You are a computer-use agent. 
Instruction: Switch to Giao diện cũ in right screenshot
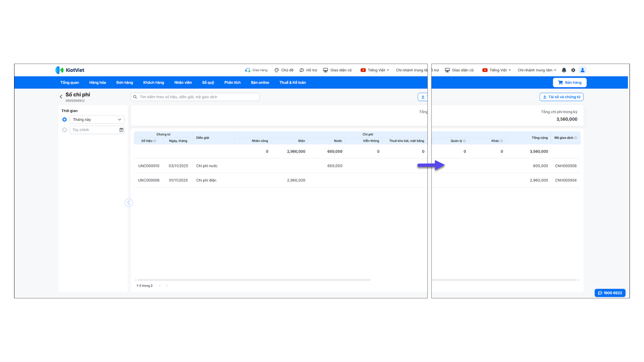tap(459, 70)
